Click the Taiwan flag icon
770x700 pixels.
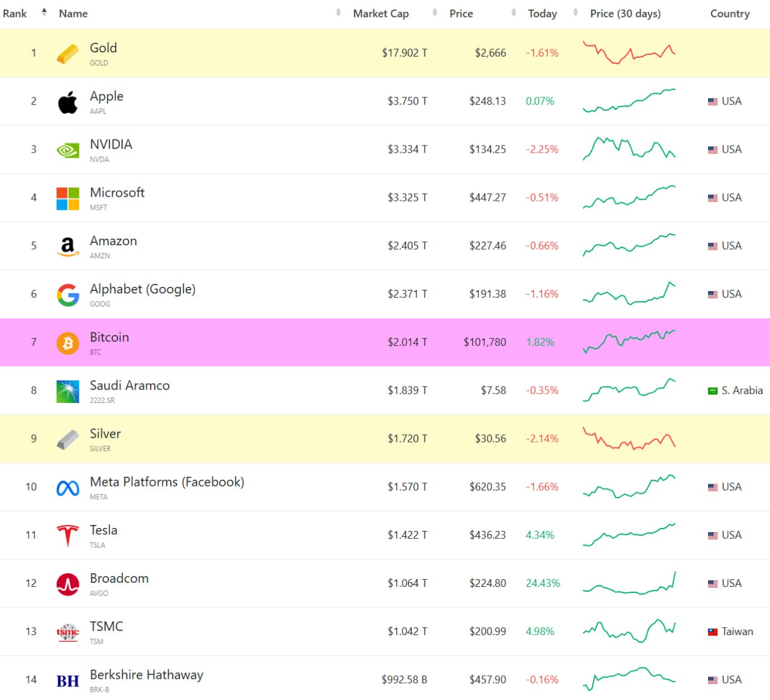point(713,632)
